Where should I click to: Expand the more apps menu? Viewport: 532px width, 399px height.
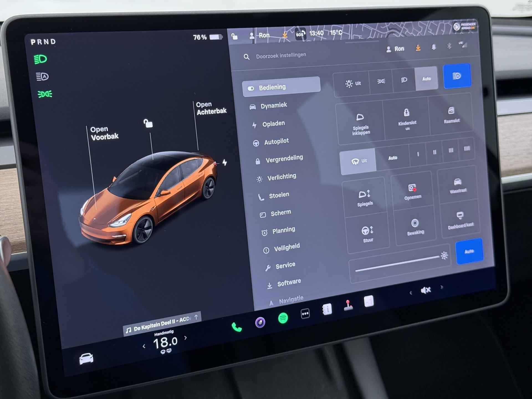(x=305, y=314)
